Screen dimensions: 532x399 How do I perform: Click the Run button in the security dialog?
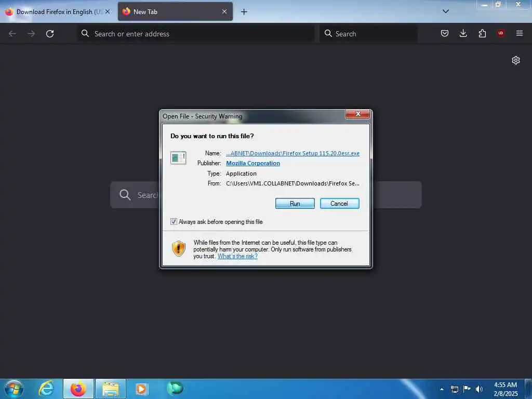pos(295,204)
